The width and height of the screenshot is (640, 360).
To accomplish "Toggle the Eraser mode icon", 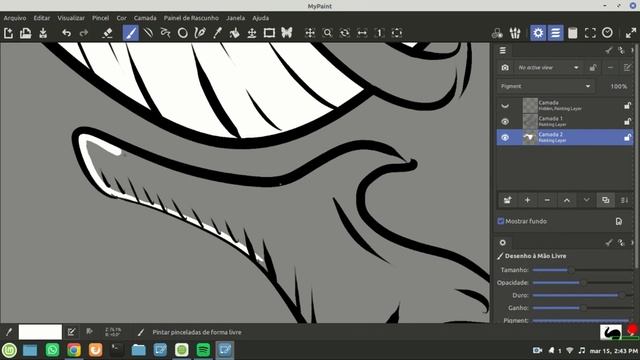I will (107, 33).
